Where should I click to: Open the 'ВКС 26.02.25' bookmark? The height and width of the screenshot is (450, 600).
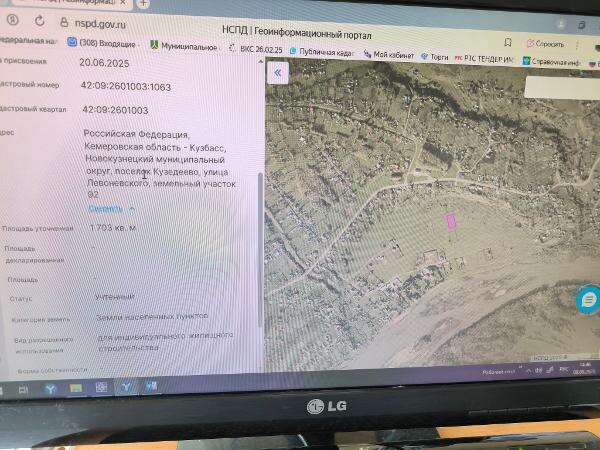click(256, 49)
